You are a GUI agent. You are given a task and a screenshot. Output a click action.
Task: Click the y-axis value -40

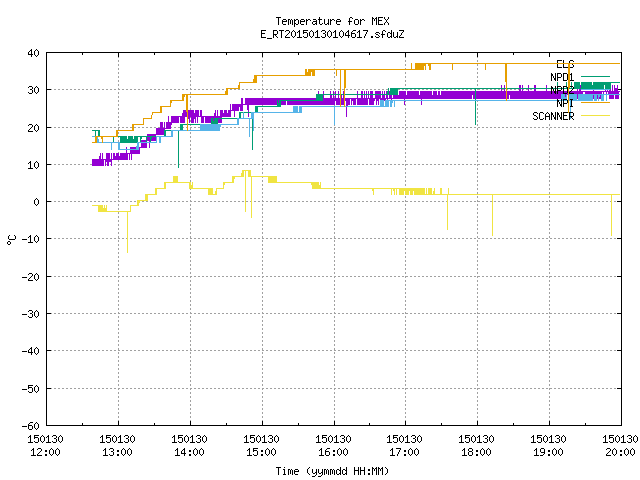tap(31, 351)
